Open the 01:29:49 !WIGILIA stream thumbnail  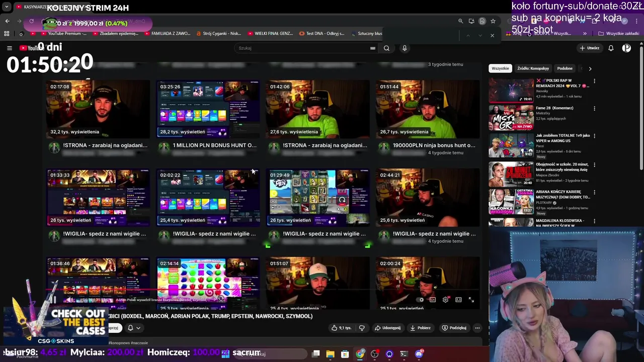coord(317,198)
